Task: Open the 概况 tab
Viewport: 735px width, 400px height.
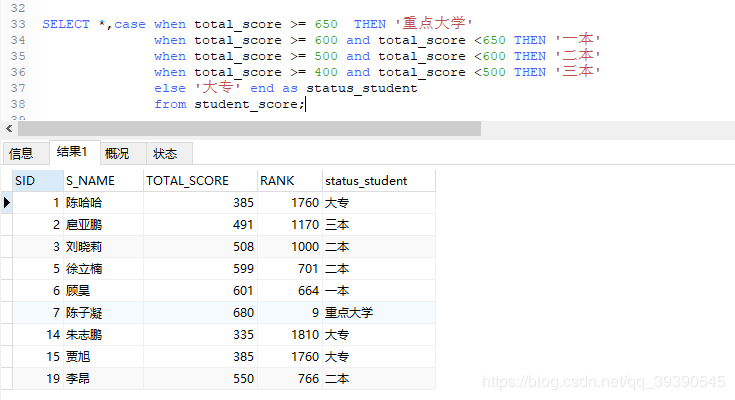Action: click(123, 153)
